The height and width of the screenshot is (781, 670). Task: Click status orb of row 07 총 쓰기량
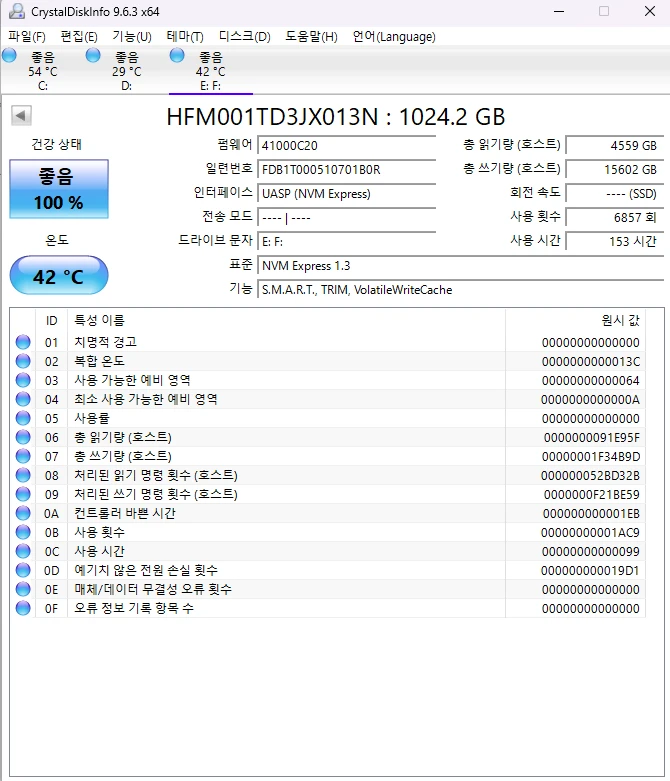[23, 456]
